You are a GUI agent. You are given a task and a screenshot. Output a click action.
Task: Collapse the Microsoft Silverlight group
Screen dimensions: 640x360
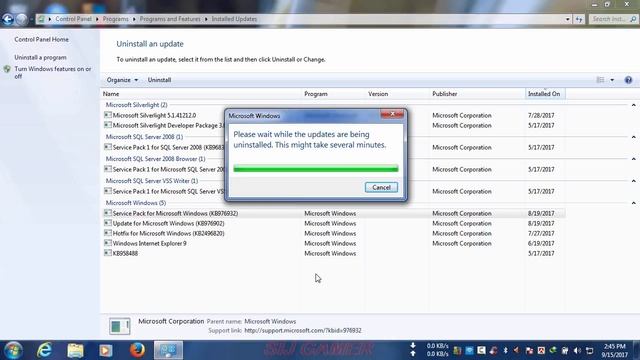click(633, 105)
